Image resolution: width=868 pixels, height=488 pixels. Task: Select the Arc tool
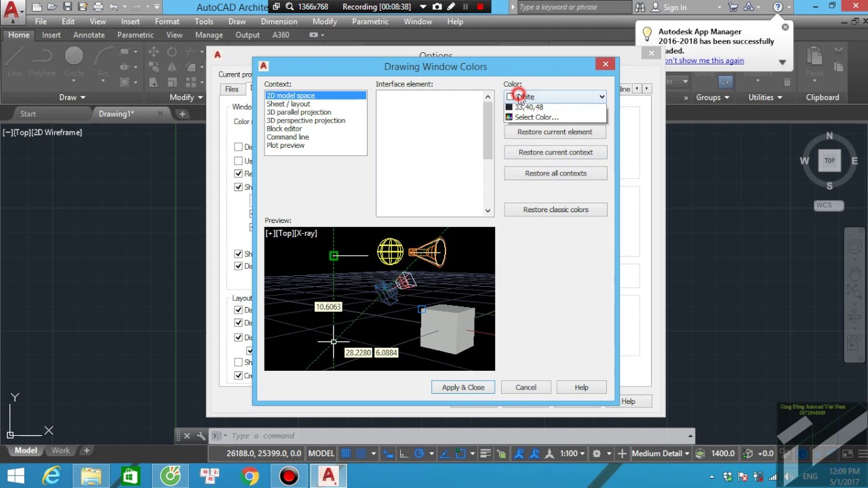[x=103, y=61]
